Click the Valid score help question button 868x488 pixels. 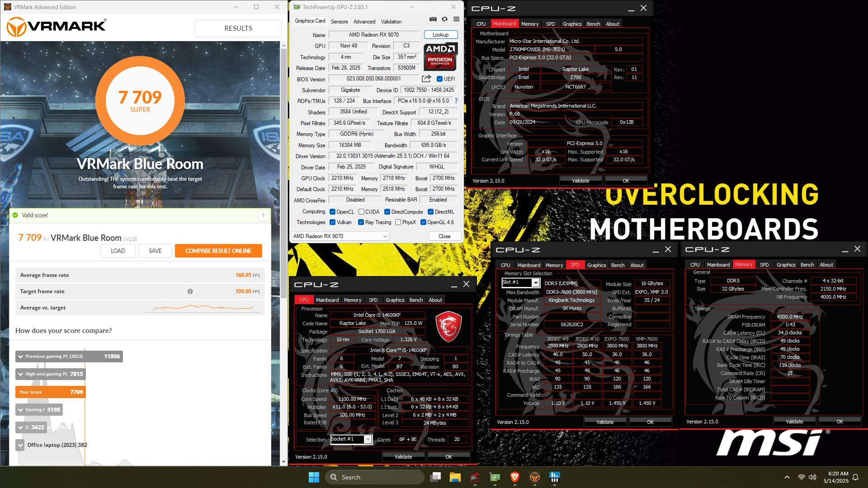tap(264, 216)
